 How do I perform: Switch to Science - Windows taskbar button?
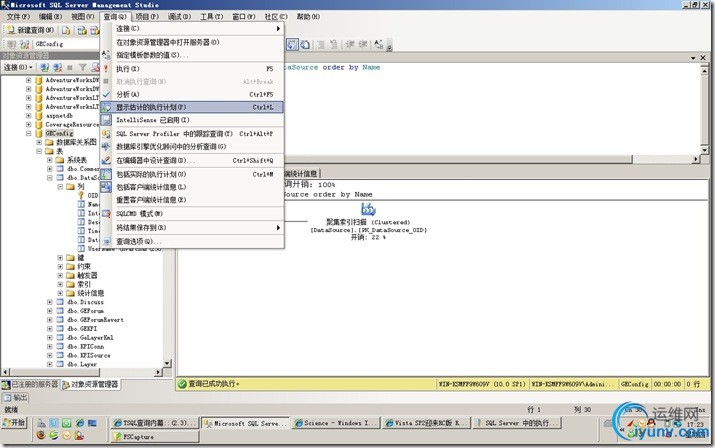[x=336, y=423]
